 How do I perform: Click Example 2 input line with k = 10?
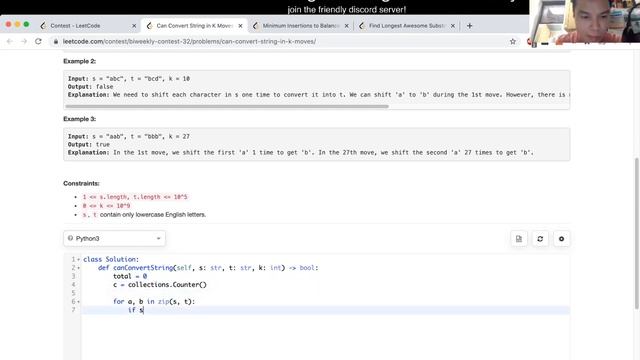click(129, 78)
